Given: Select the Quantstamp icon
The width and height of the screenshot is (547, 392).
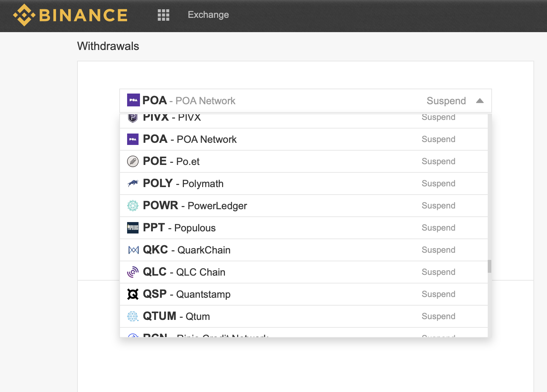Looking at the screenshot, I should coord(132,294).
